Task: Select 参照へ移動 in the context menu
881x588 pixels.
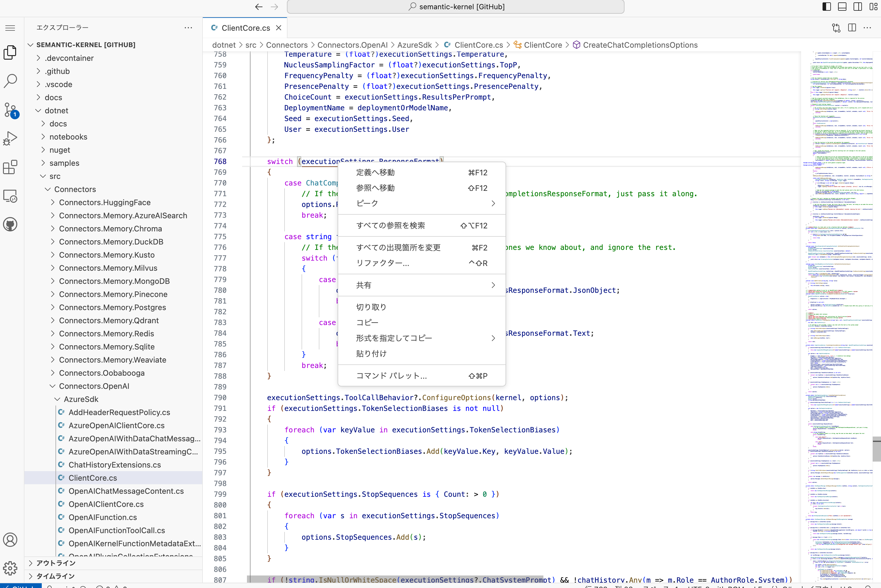Action: [x=375, y=188]
